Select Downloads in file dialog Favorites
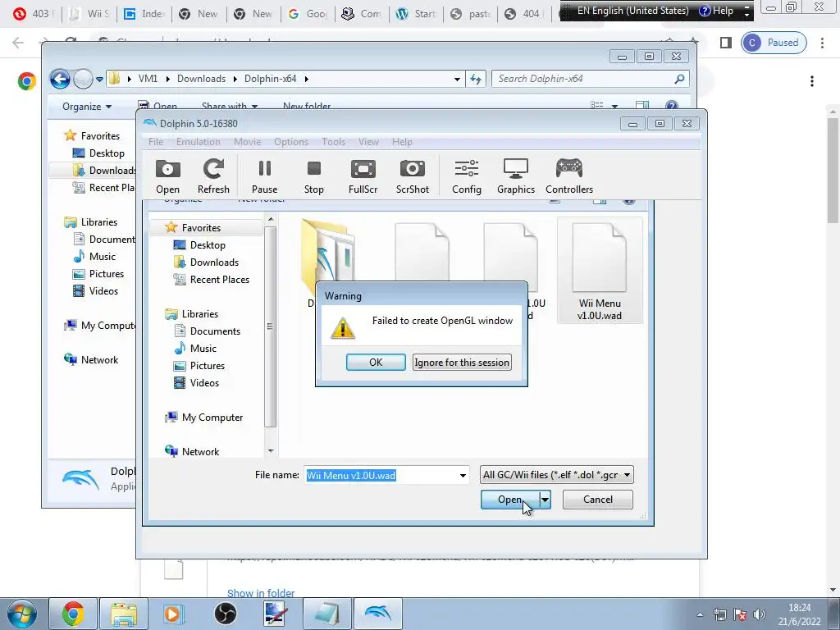The height and width of the screenshot is (630, 840). pyautogui.click(x=214, y=262)
